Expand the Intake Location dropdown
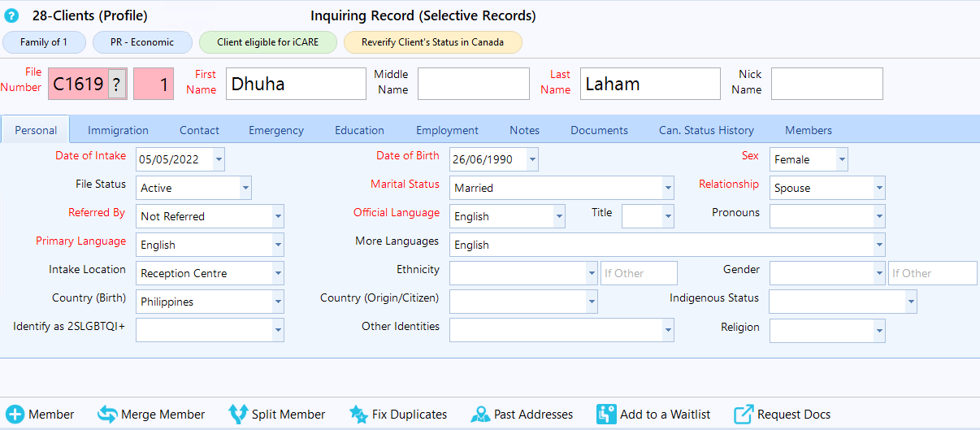The height and width of the screenshot is (430, 980). click(278, 273)
